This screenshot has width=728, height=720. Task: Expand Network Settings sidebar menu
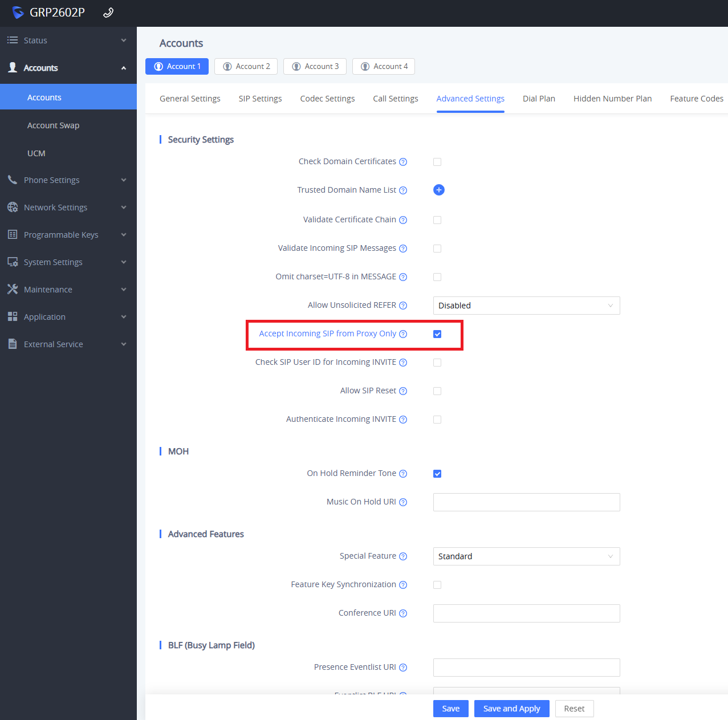pyautogui.click(x=67, y=208)
